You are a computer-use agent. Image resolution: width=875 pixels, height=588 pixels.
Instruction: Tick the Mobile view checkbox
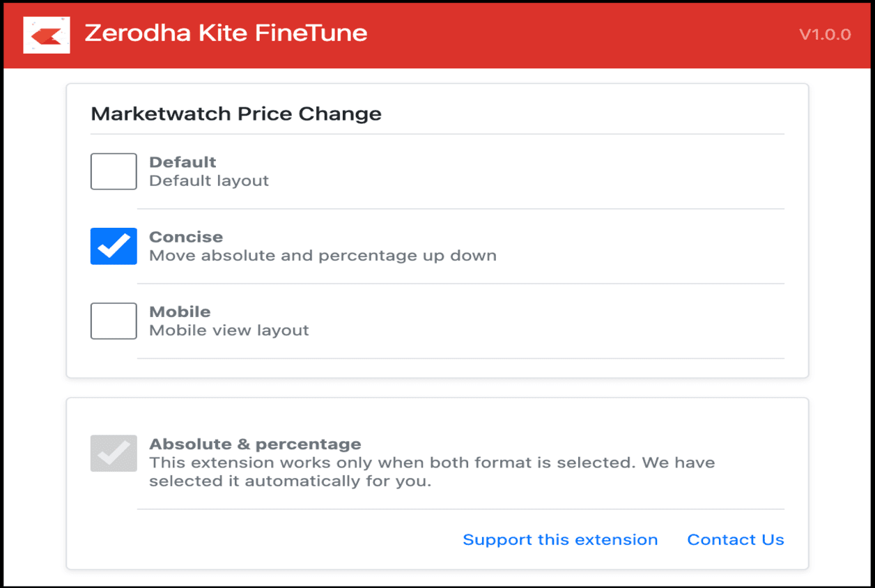pos(114,320)
